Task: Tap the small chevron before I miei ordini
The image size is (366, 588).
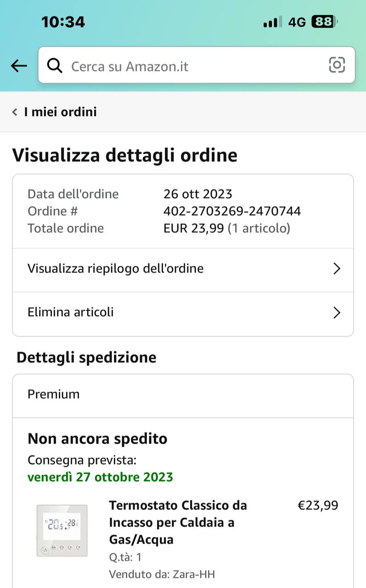Action: [x=15, y=112]
